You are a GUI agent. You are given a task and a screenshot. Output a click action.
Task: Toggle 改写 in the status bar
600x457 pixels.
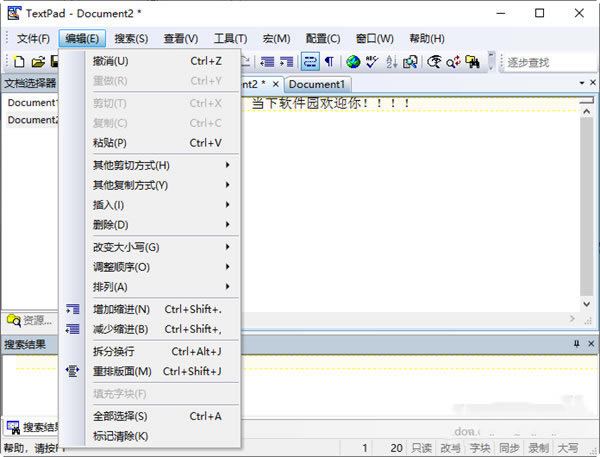coord(450,448)
